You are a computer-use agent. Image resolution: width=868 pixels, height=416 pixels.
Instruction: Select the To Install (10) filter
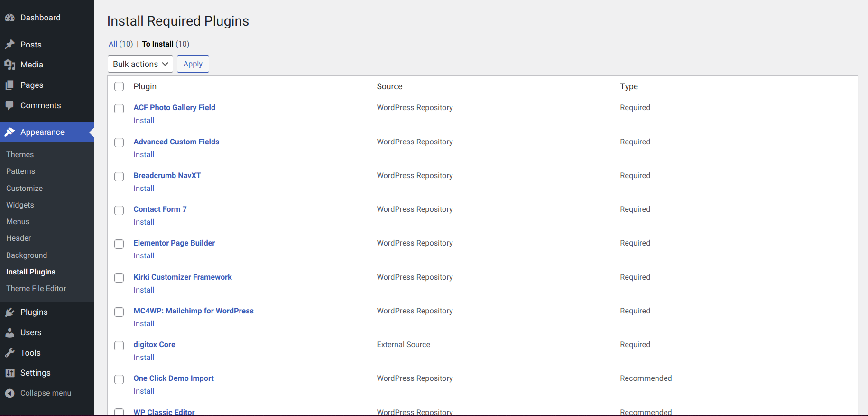pos(166,44)
